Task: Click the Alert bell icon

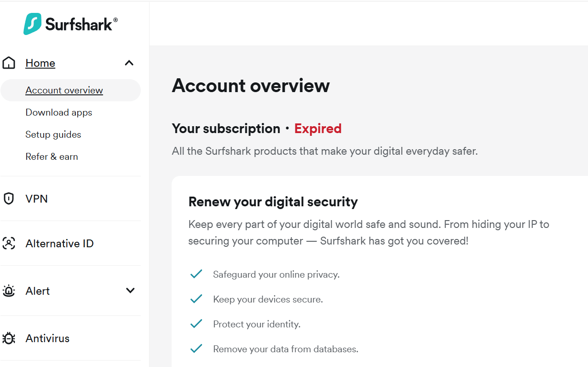Action: (x=9, y=291)
